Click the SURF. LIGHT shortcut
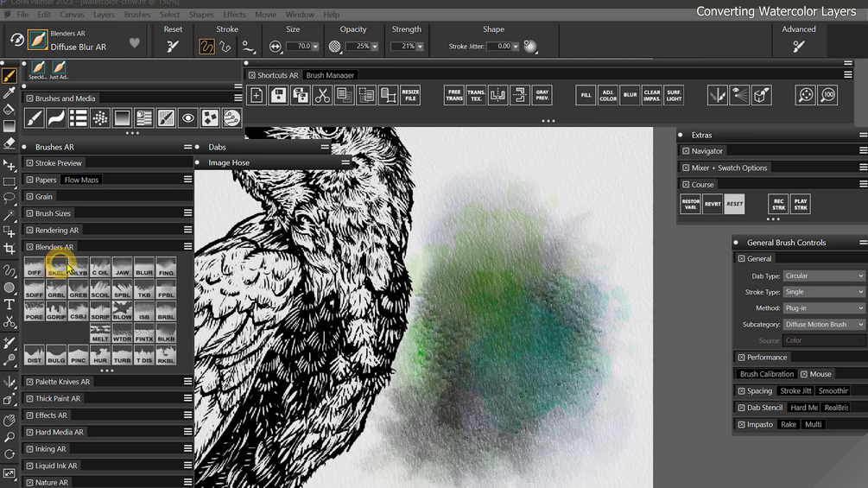 click(674, 95)
